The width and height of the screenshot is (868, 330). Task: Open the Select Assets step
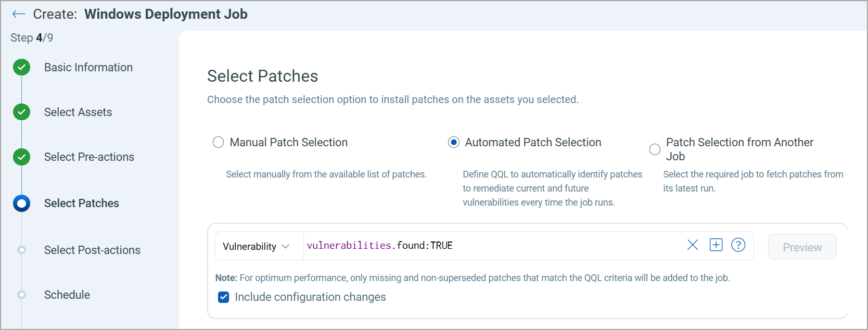(x=78, y=112)
